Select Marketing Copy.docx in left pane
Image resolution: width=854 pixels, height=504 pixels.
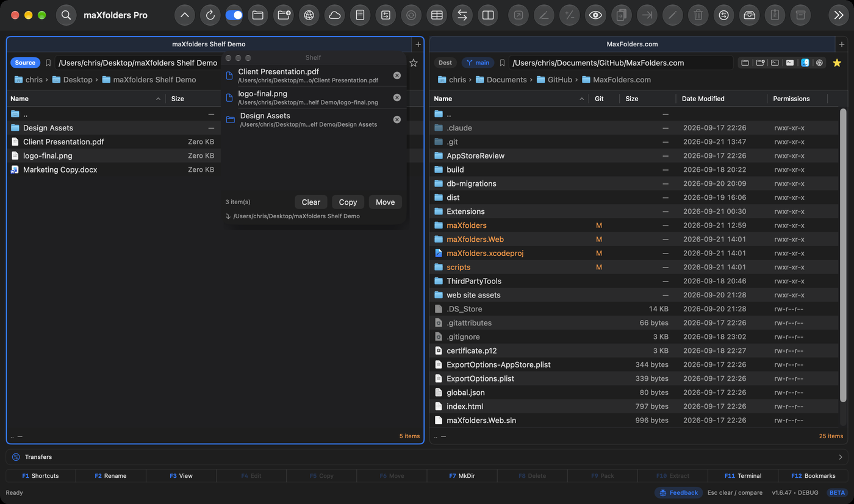[x=113, y=170]
